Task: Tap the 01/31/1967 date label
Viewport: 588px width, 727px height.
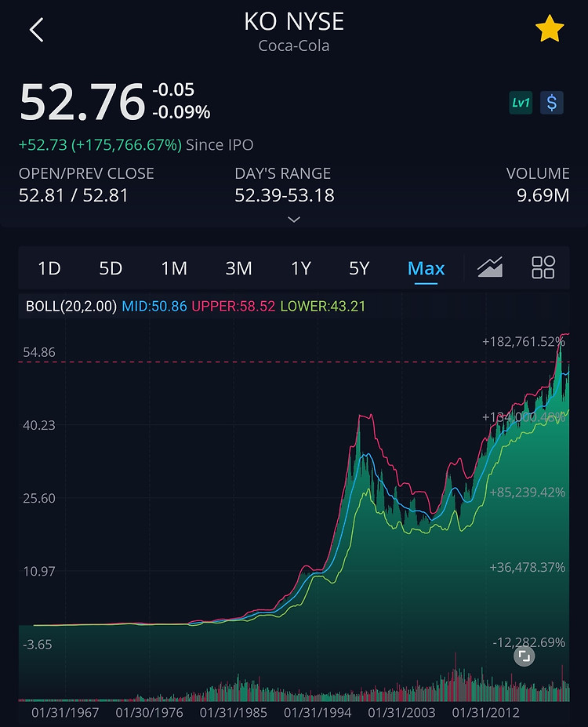Action: tap(65, 713)
